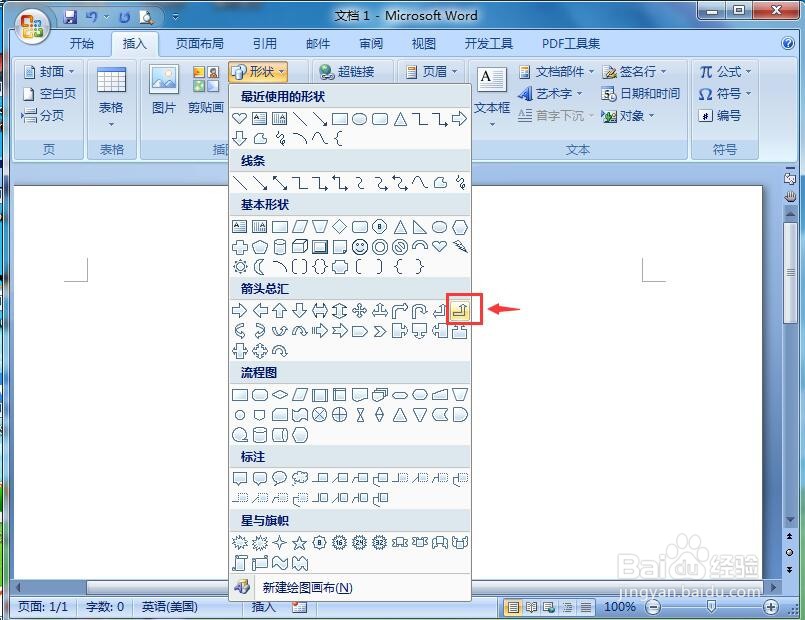Click zoom in plus button

[x=771, y=608]
